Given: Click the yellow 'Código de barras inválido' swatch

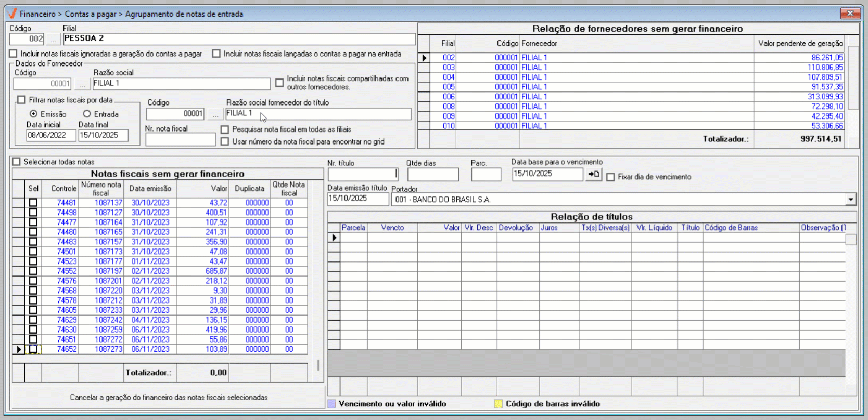Looking at the screenshot, I should (498, 404).
